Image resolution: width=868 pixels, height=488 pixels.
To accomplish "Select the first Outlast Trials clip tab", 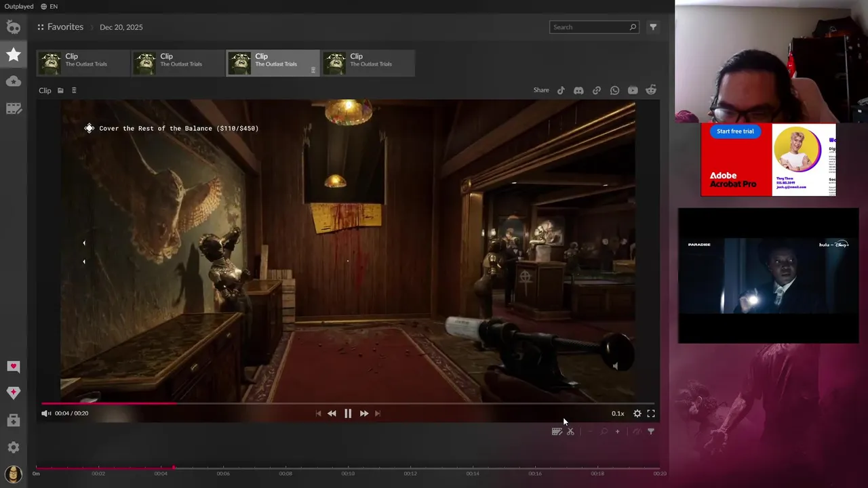I will pos(83,63).
